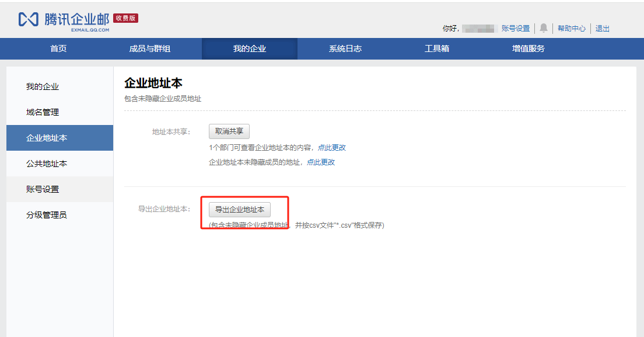The width and height of the screenshot is (644, 337).
Task: View the 系统日志 tab
Action: pyautogui.click(x=345, y=49)
